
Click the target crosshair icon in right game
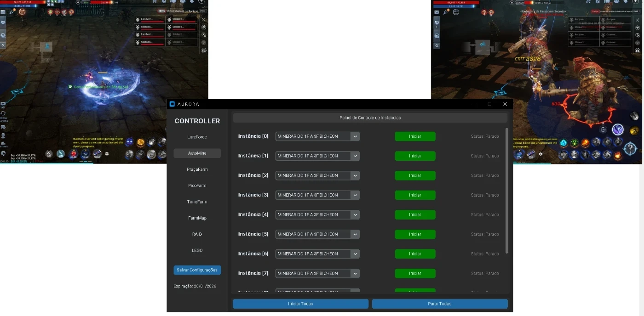click(603, 130)
